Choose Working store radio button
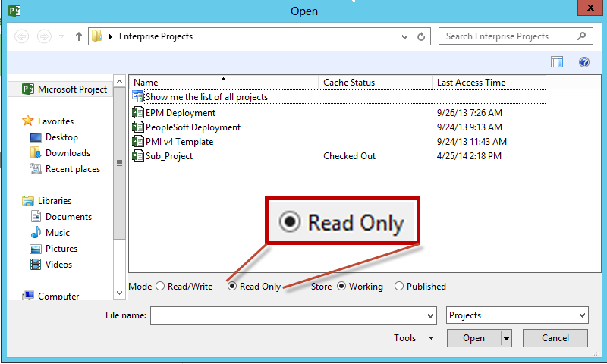This screenshot has width=607, height=364. tap(341, 286)
